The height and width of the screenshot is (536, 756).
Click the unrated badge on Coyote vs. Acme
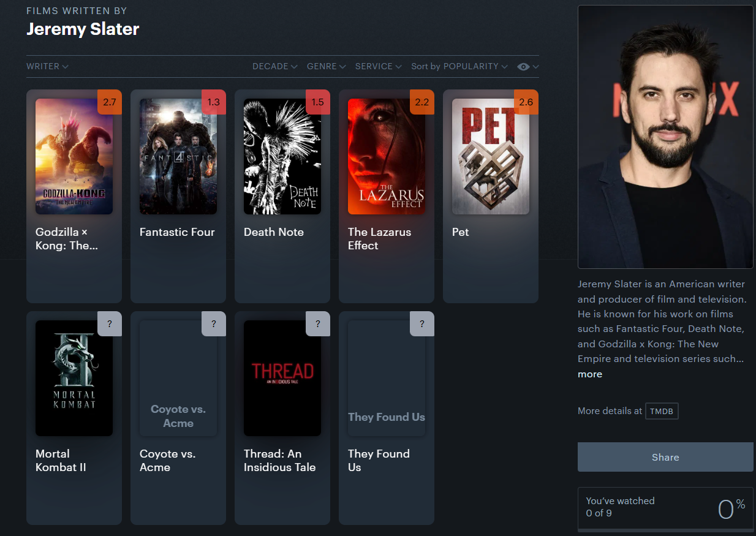[x=214, y=324]
